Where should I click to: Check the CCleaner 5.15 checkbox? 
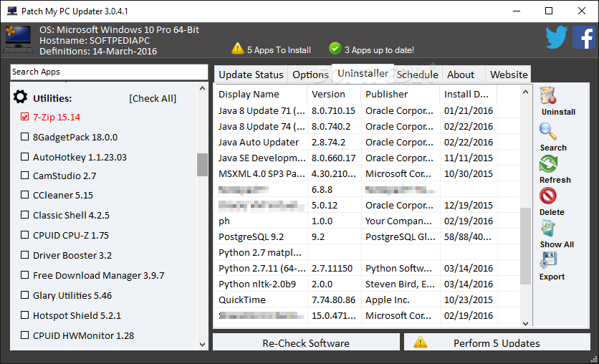coord(24,195)
